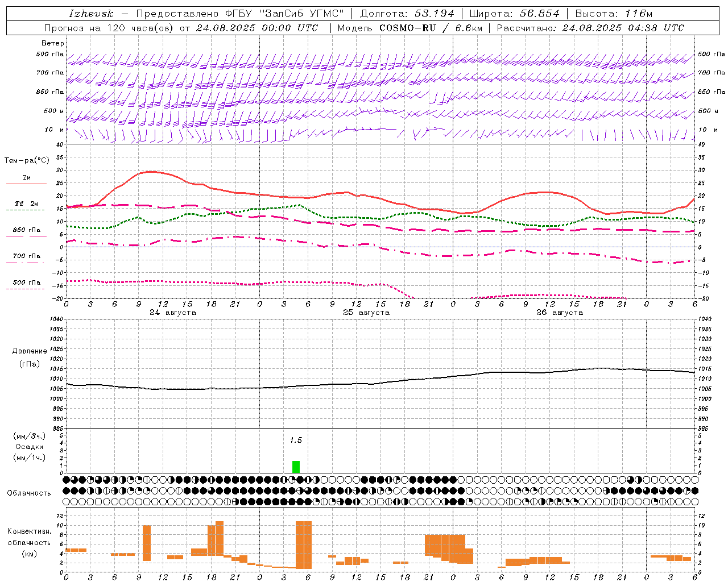Click the 'Давление' pressure panel label

(30, 351)
